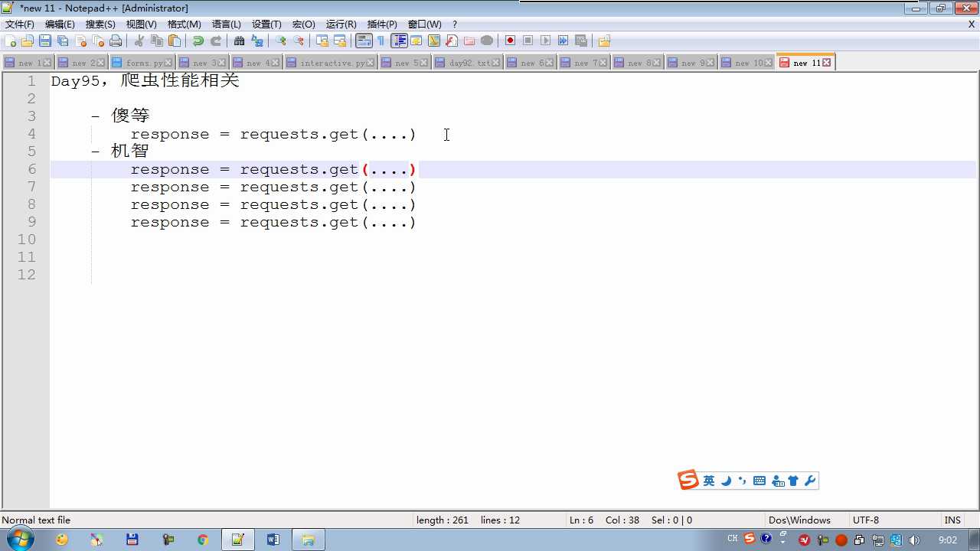980x551 pixels.
Task: Click the volume speaker tray icon
Action: tap(914, 540)
